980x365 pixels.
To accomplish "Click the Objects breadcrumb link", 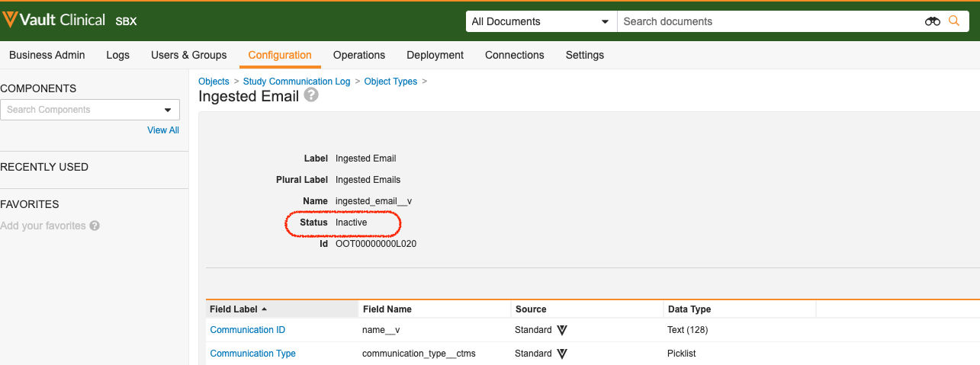I will pyautogui.click(x=214, y=82).
